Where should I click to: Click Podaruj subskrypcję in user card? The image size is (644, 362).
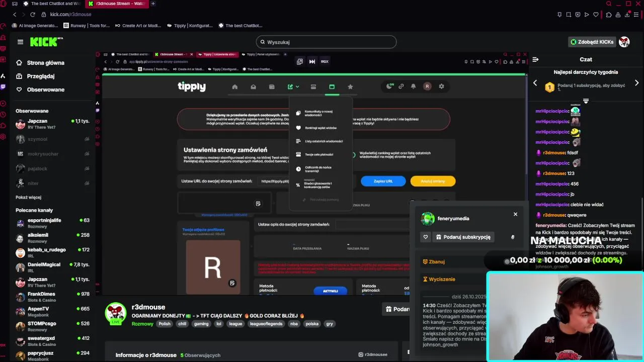click(x=463, y=237)
